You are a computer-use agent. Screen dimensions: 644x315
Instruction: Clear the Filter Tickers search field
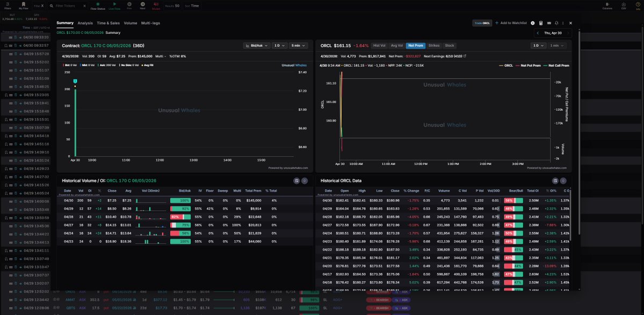tap(84, 6)
